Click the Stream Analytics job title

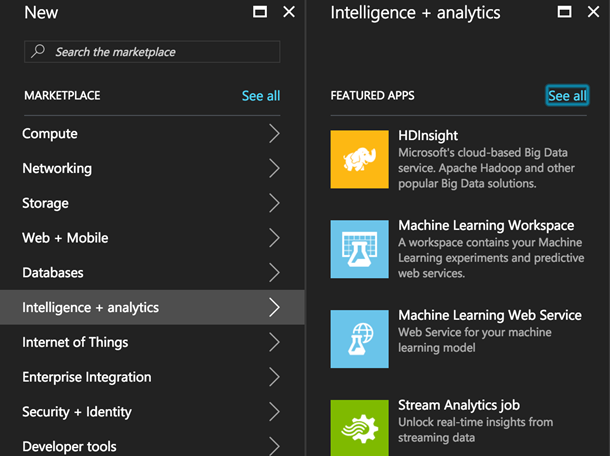459,405
